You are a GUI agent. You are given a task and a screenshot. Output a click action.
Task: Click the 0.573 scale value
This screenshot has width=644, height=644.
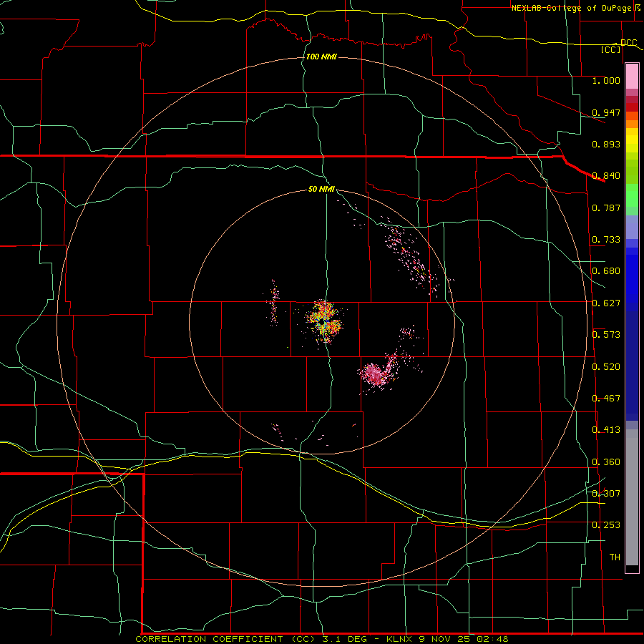click(606, 335)
